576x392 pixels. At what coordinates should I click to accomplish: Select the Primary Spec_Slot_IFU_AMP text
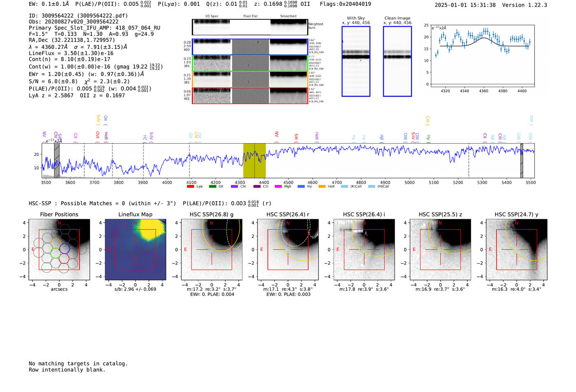pos(95,28)
